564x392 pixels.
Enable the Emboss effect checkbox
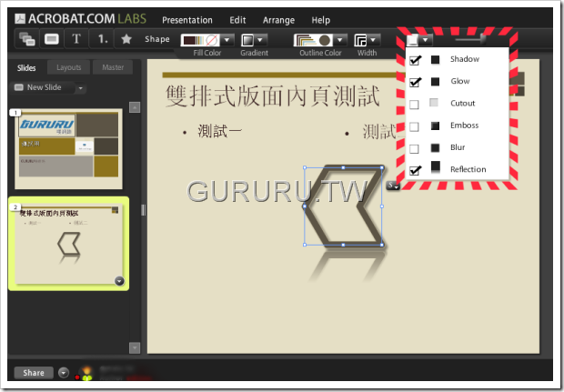(x=414, y=126)
